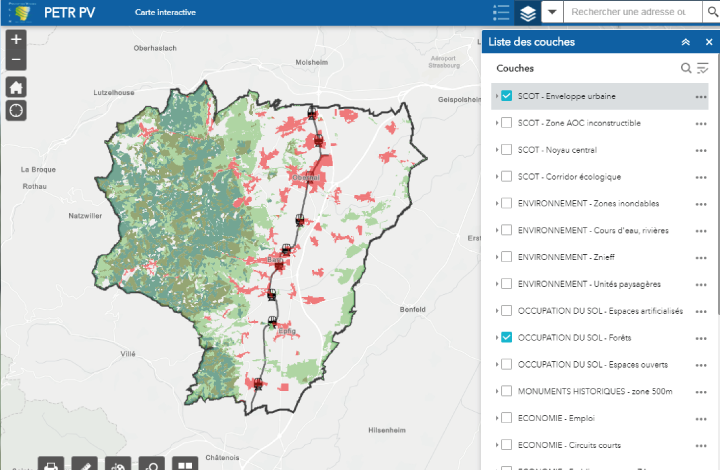Uncheck OCCUPATION DU SOL - Forêts layer

coord(506,337)
